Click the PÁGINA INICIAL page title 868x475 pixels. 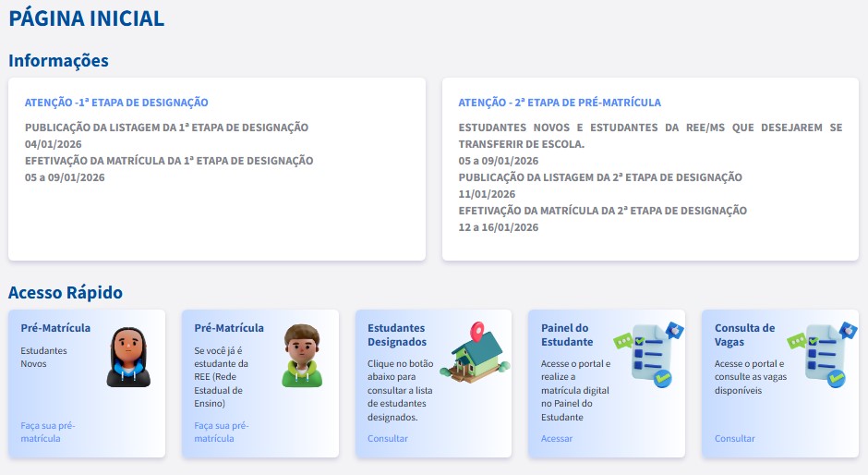(x=87, y=18)
